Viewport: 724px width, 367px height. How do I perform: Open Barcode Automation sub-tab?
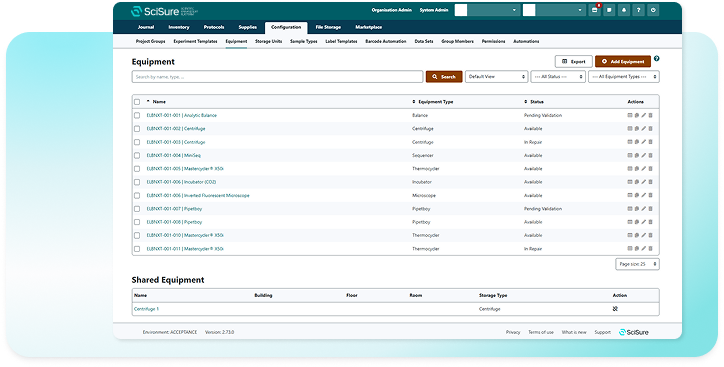coord(386,42)
